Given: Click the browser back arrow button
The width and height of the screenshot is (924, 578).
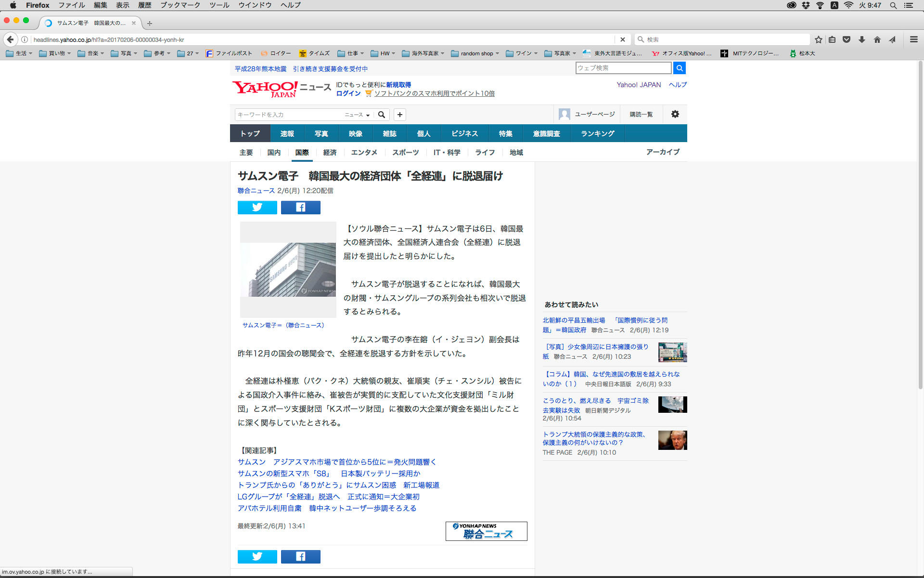Looking at the screenshot, I should tap(10, 39).
